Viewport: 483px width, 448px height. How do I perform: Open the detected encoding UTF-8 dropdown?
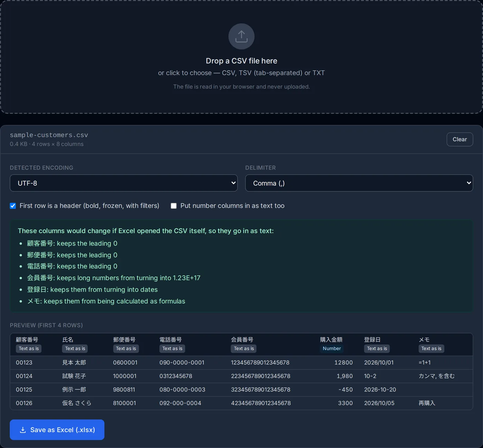[124, 183]
